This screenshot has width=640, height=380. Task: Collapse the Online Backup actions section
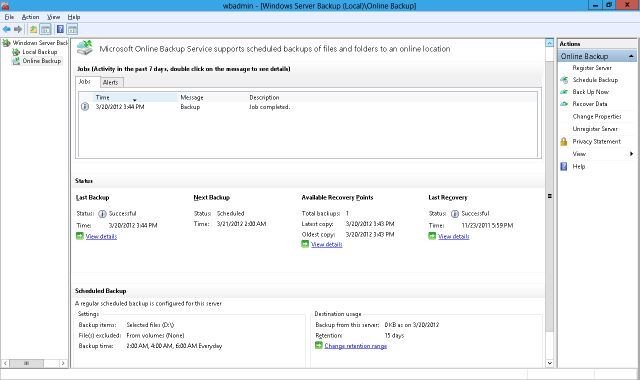tap(631, 56)
